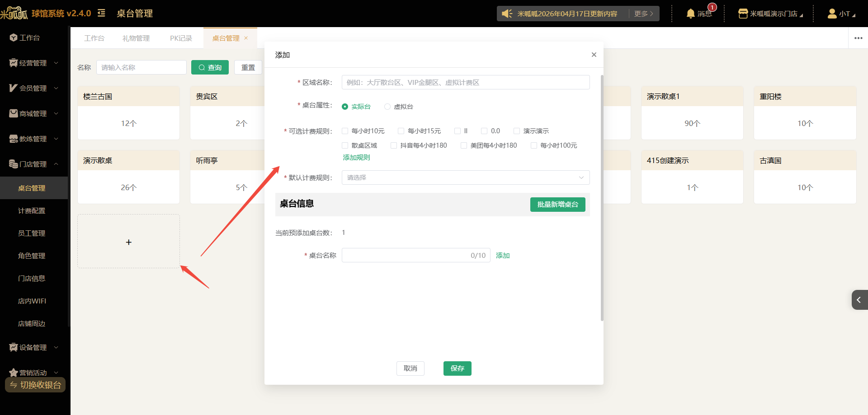Click the 营销活动 sidebar icon

click(14, 373)
